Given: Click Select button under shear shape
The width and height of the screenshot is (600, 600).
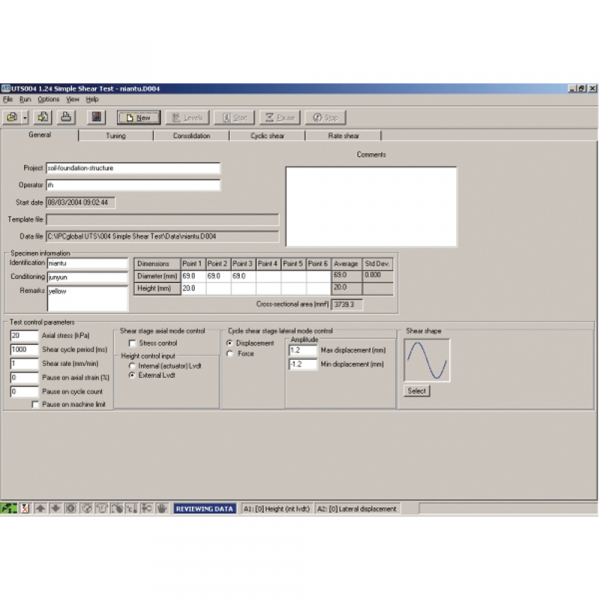Looking at the screenshot, I should (417, 391).
